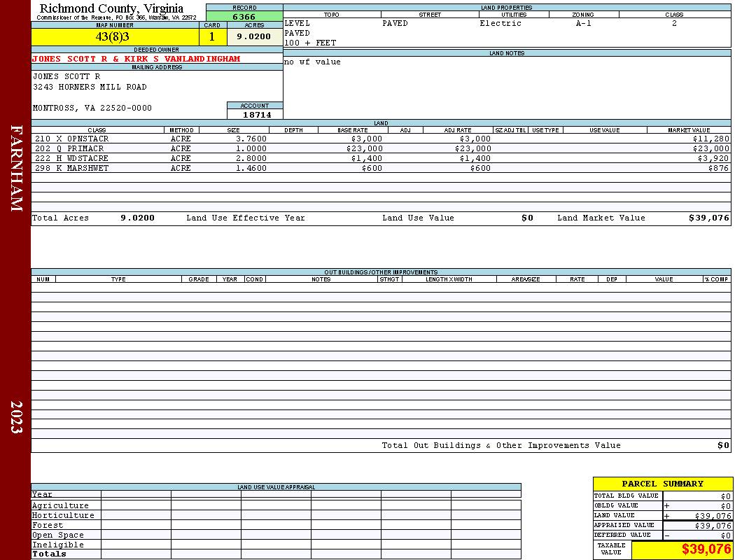Click the Land Use Value $0
The image size is (735, 560).
tap(527, 218)
